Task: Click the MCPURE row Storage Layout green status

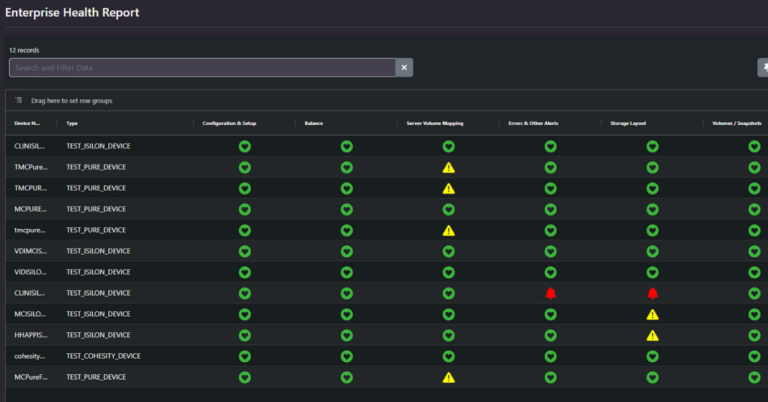Action: tap(652, 209)
